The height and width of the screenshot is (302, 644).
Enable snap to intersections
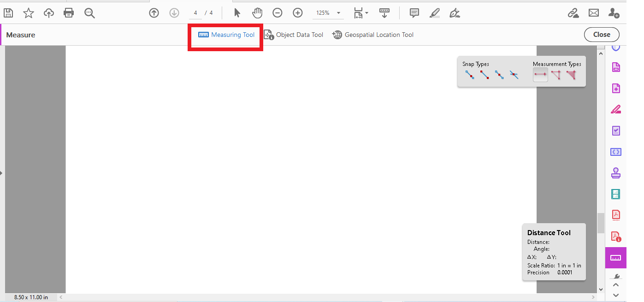(514, 74)
